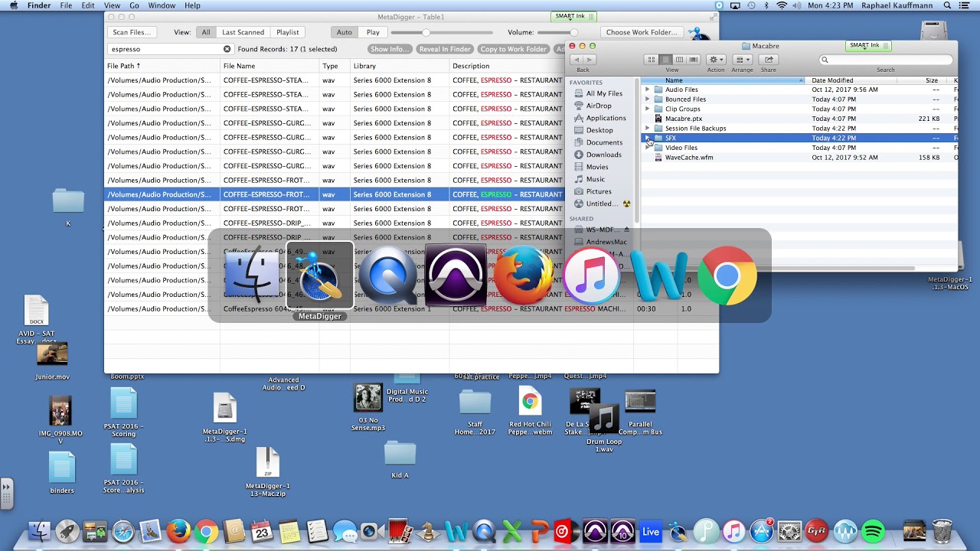Open the Window menu in menu bar
This screenshot has width=980, height=551.
162,5
